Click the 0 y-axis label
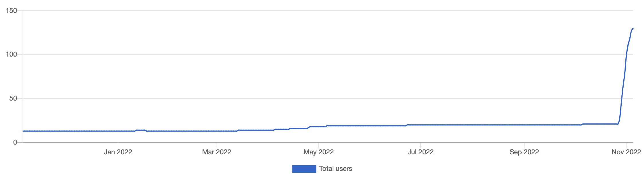The image size is (644, 180). (x=15, y=142)
